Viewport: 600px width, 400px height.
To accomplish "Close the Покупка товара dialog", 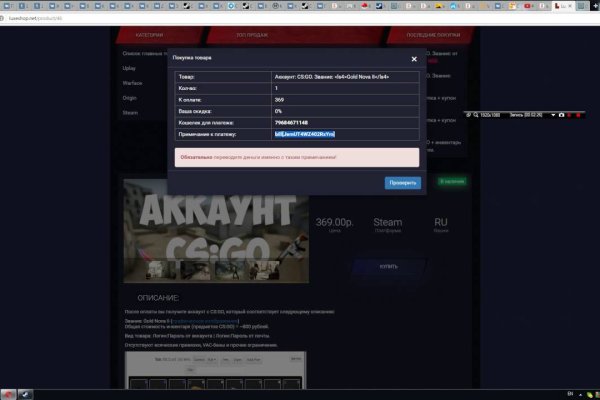I will point(414,59).
